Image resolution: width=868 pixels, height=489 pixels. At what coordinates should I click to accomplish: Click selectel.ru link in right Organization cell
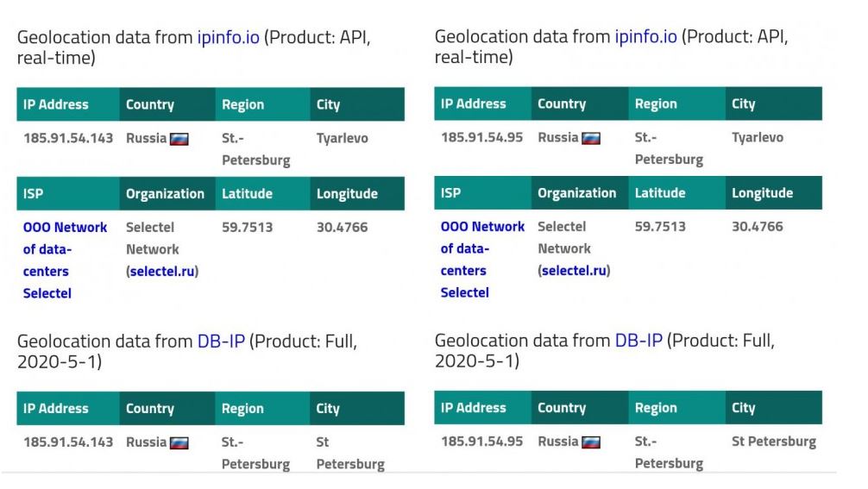point(575,271)
